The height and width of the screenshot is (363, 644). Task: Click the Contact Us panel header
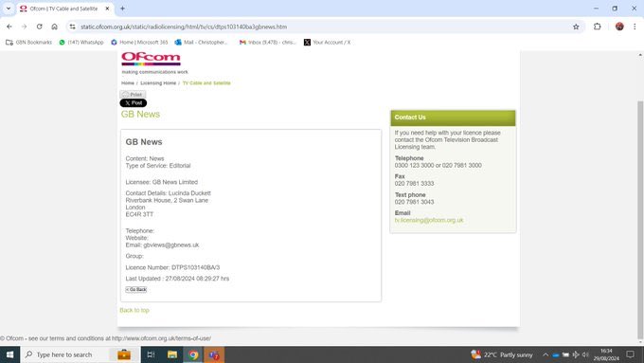[x=453, y=118]
